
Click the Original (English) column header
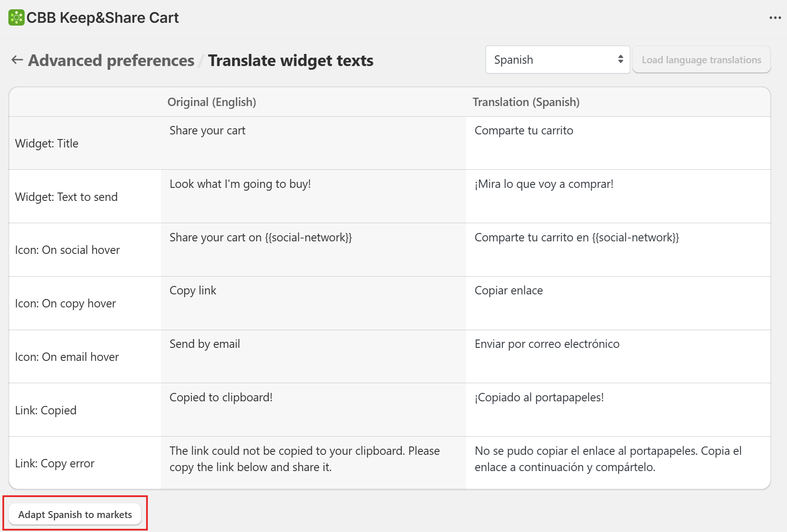point(212,102)
